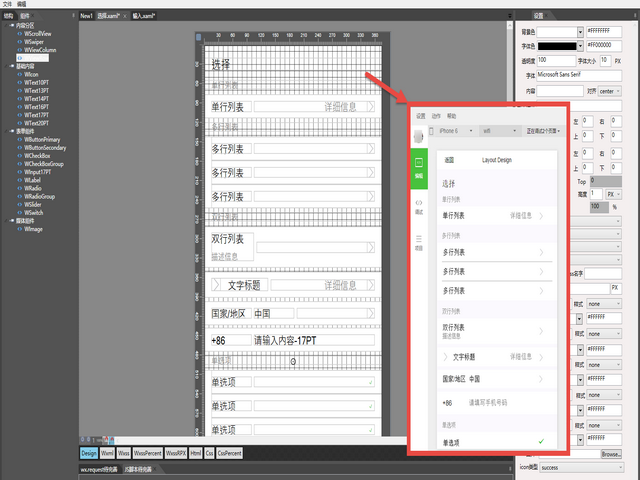Viewport: 640px width, 480px height.
Task: Switch to the Design view button
Action: pos(89,453)
